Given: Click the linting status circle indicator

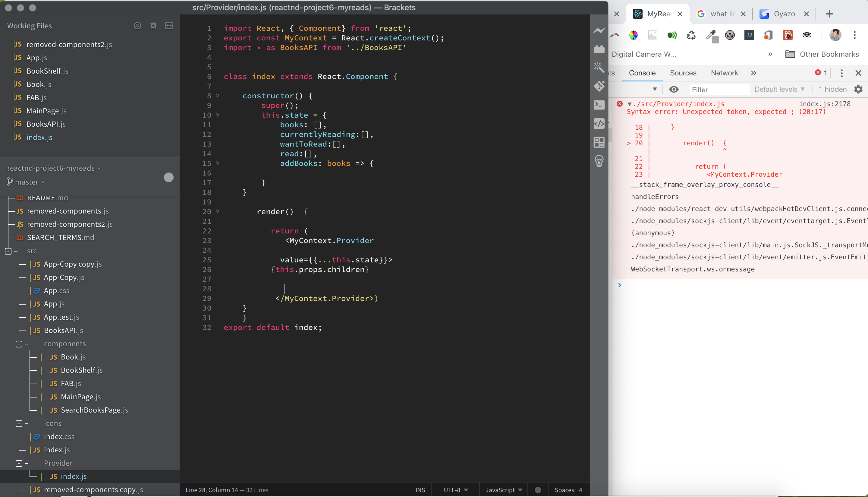Looking at the screenshot, I should click(538, 490).
